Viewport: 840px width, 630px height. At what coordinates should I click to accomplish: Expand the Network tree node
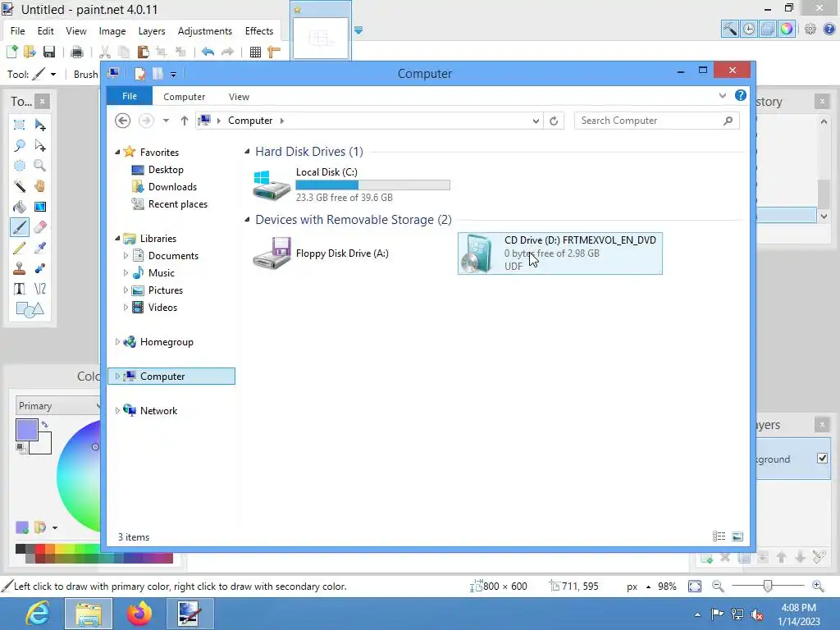(x=117, y=410)
